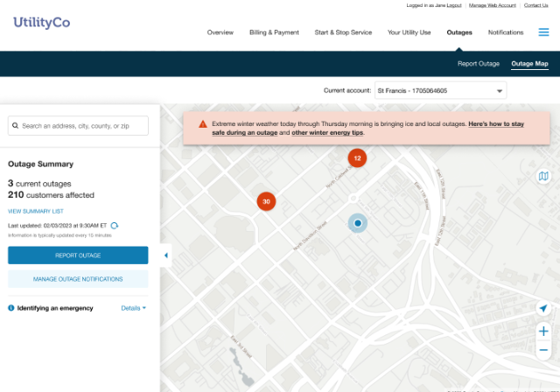Switch to the Report Outage tab

(478, 64)
